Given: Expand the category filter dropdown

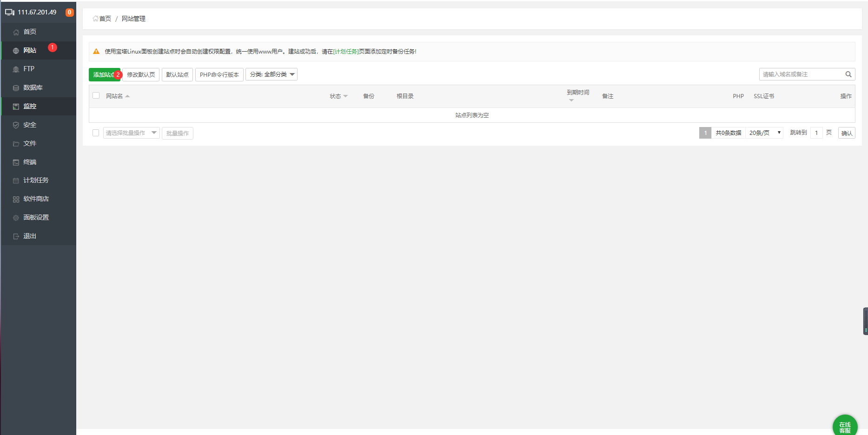Looking at the screenshot, I should pos(272,74).
